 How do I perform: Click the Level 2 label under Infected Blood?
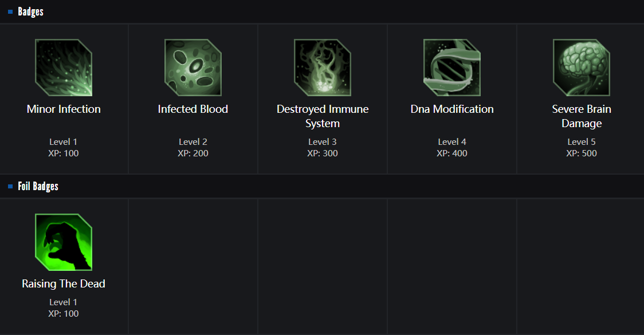(x=193, y=142)
